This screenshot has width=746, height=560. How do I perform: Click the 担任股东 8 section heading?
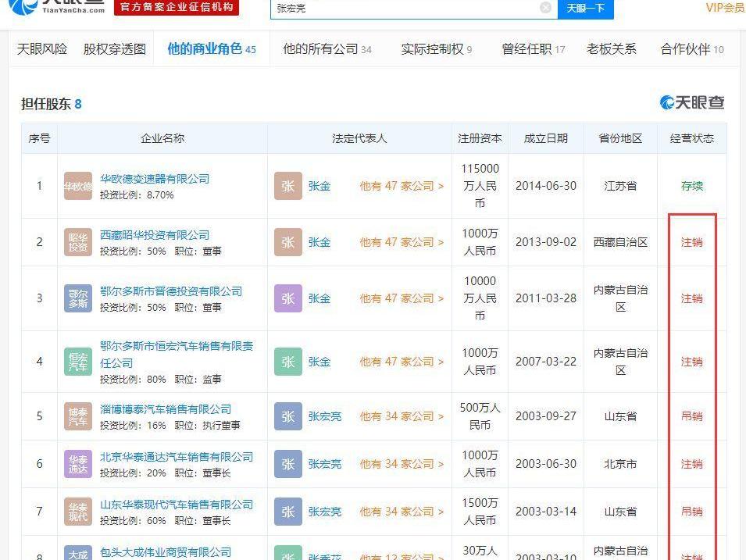pos(52,104)
